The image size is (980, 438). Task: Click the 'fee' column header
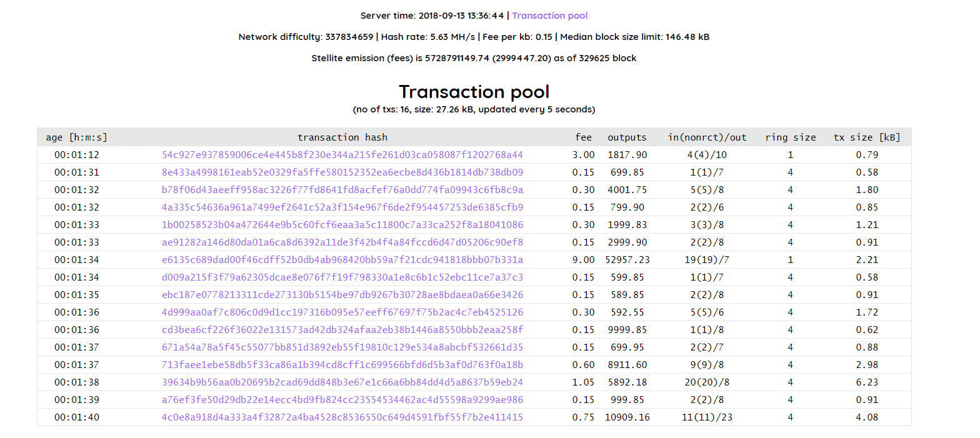[583, 137]
